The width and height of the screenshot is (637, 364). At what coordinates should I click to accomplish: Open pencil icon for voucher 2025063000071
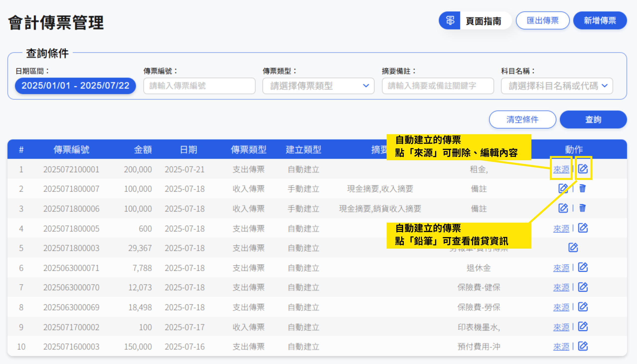pyautogui.click(x=583, y=267)
